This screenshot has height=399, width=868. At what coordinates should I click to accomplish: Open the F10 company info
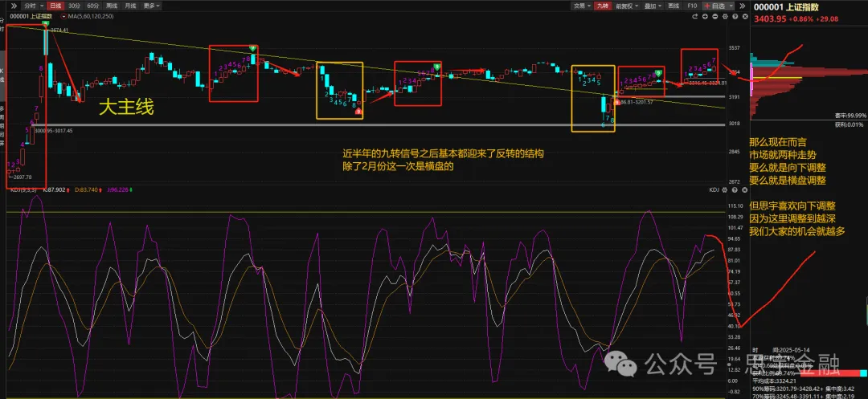point(692,6)
